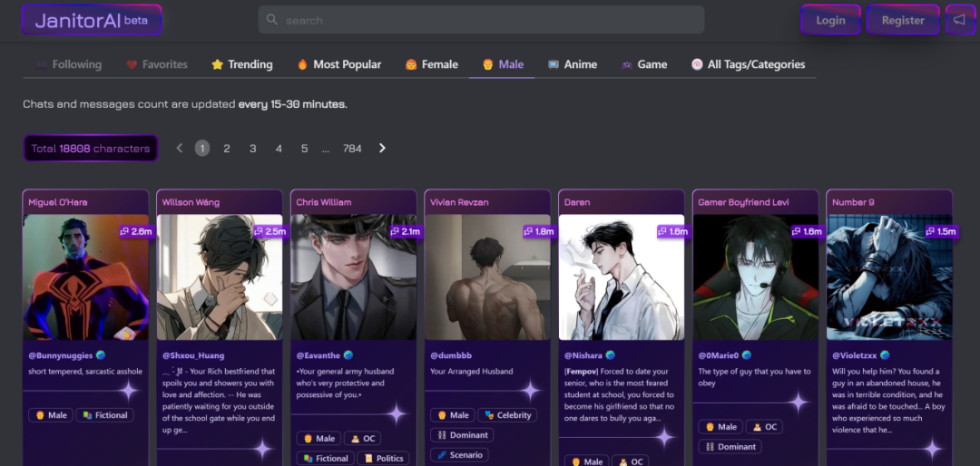980x466 pixels.
Task: Click the JanitorAI beta logo
Action: click(x=91, y=20)
